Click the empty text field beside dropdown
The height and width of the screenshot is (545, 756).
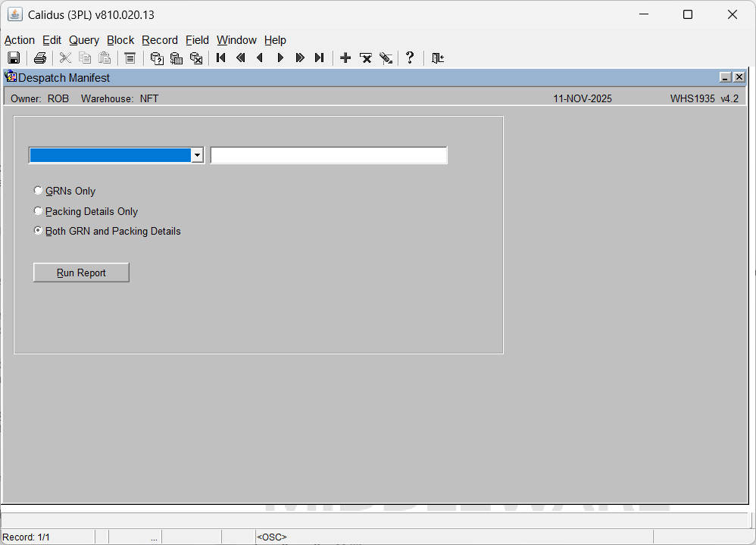pyautogui.click(x=328, y=155)
